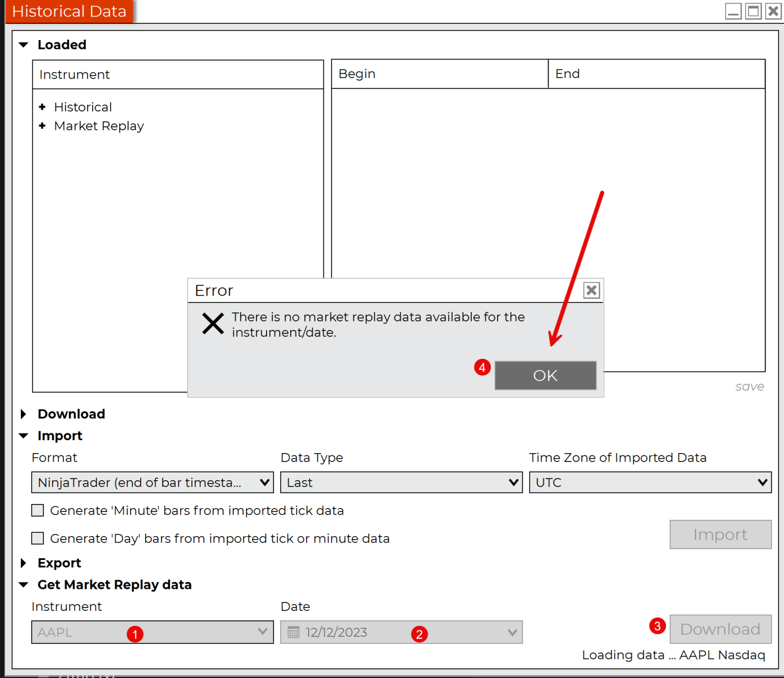Expand the Historical tree node
The width and height of the screenshot is (784, 678).
point(42,107)
